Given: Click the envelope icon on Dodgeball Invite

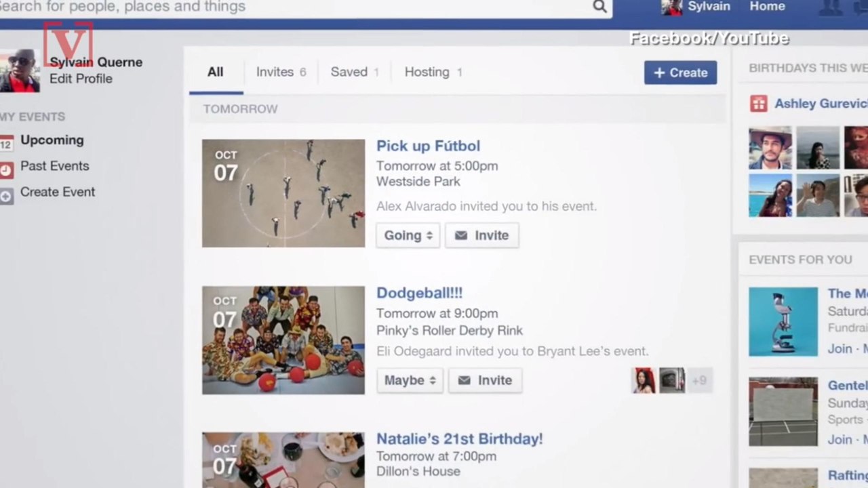Looking at the screenshot, I should pos(464,380).
